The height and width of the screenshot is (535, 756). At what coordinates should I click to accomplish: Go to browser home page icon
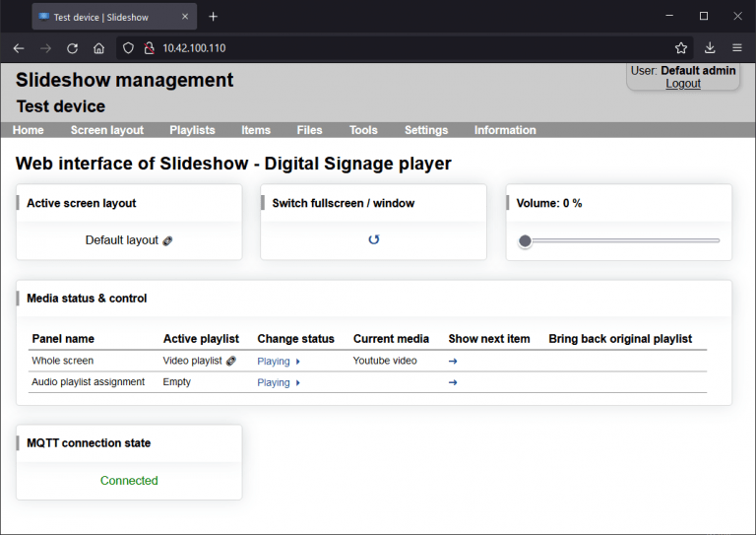pos(98,47)
